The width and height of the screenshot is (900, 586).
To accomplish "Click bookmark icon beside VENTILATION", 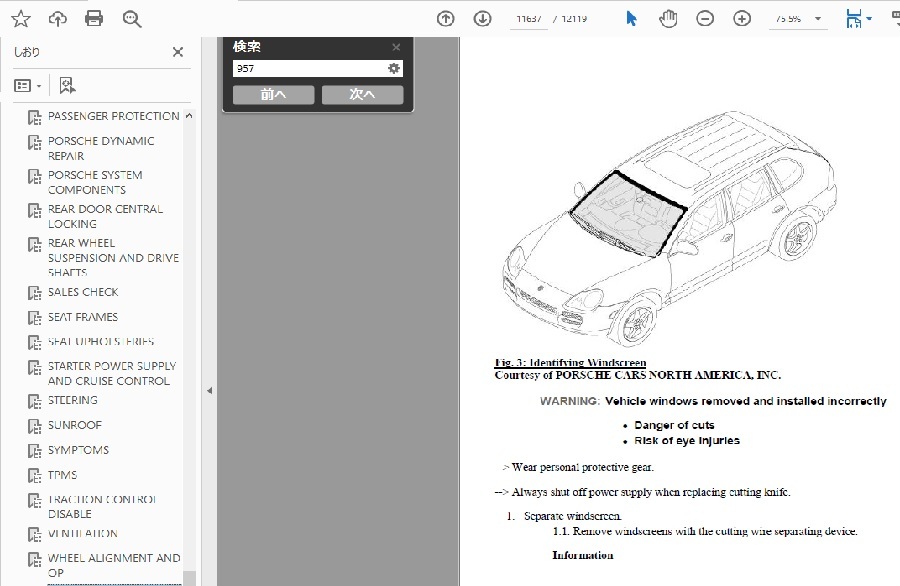I will (34, 534).
